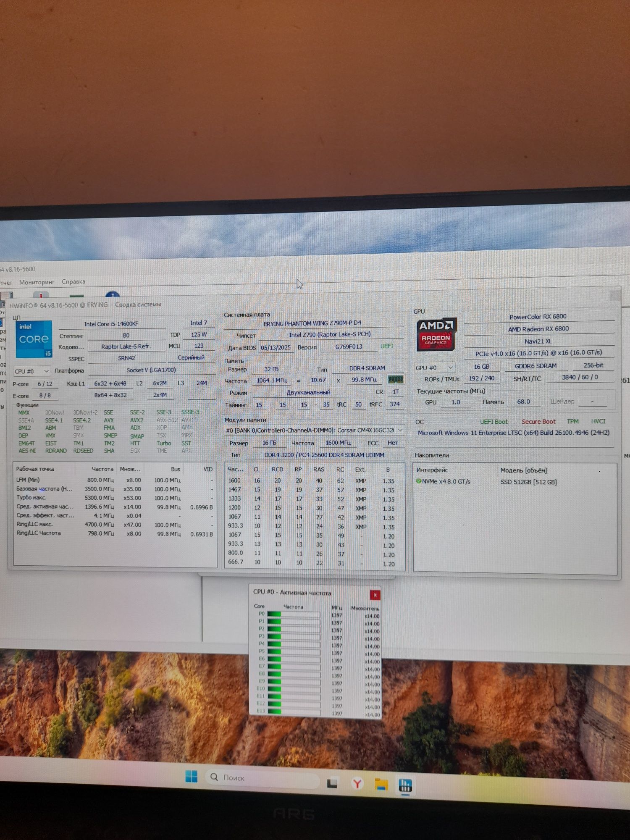Click the GPU memory clock 68.0 value
The image size is (630, 840).
[x=523, y=402]
